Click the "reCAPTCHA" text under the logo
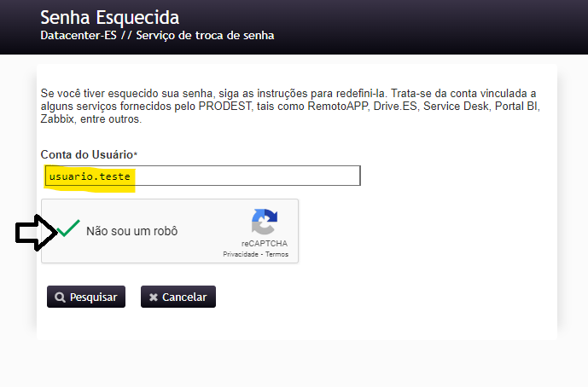The image size is (588, 387). coord(264,244)
